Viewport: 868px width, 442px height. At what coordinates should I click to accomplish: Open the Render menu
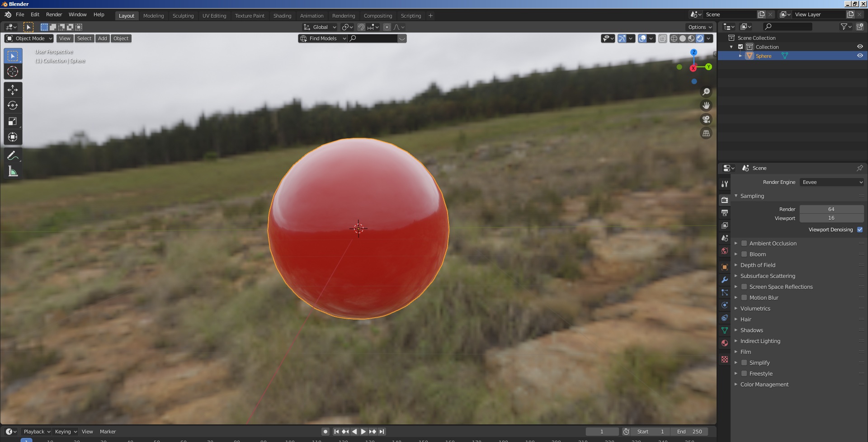tap(54, 14)
